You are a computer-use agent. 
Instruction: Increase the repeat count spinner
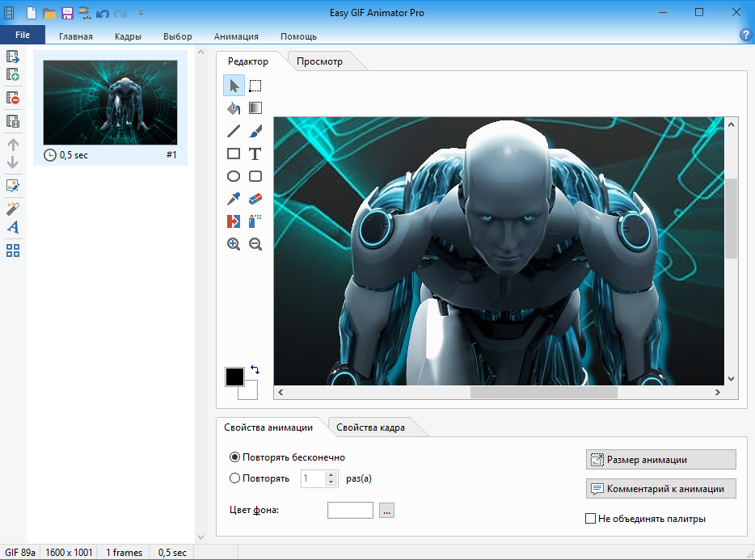(x=331, y=475)
